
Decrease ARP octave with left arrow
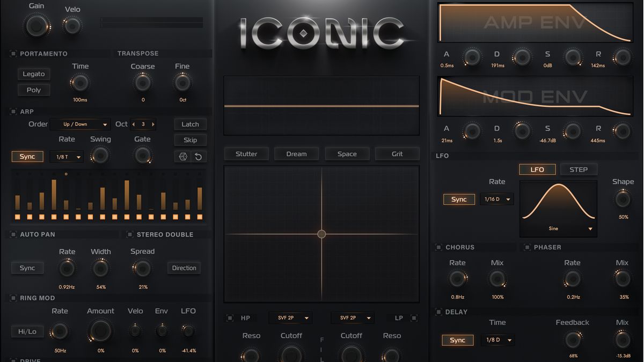tap(134, 124)
